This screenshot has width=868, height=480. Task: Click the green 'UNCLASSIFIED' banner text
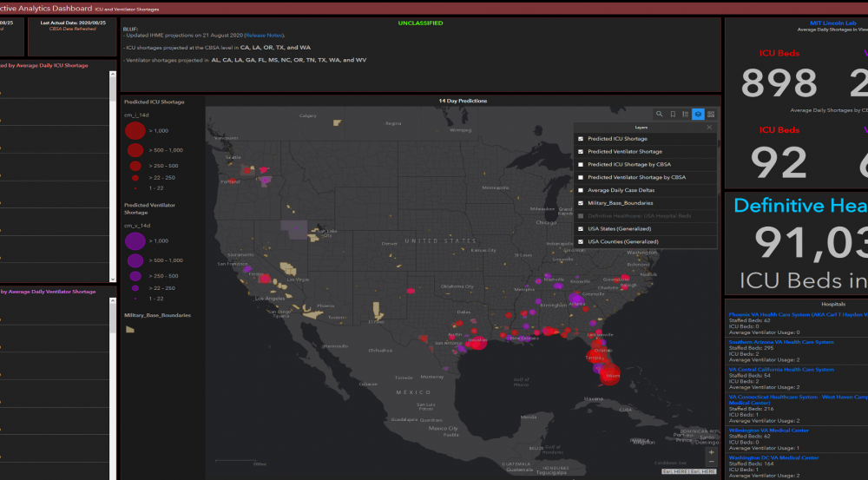click(420, 23)
